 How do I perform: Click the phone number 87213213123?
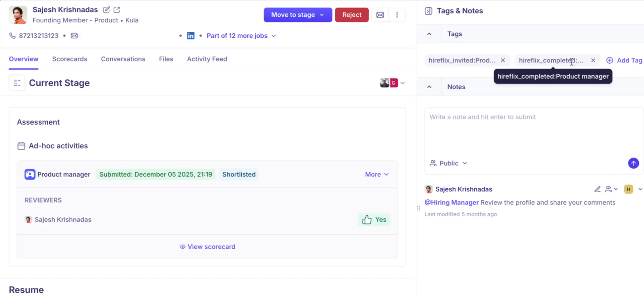39,36
